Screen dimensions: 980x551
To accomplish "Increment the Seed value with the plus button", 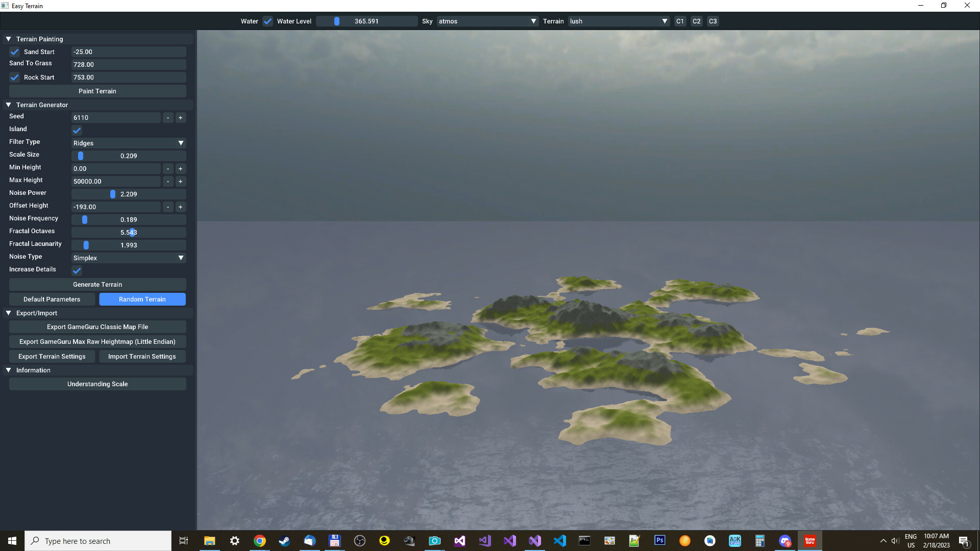I will (x=180, y=117).
